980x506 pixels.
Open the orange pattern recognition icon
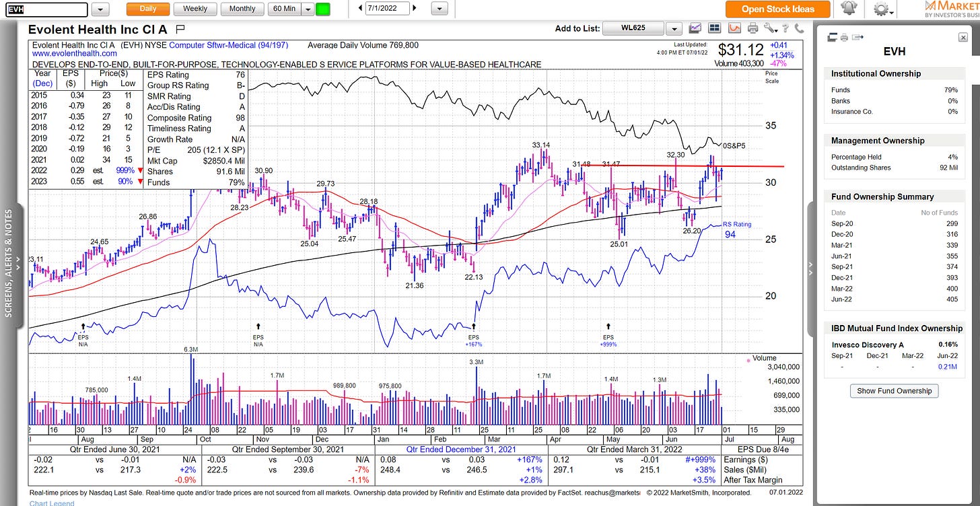coord(734,28)
